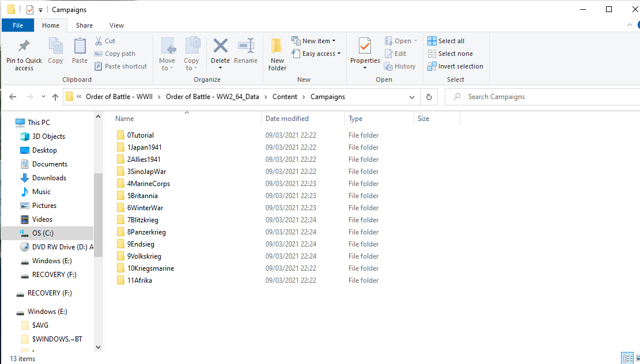Click Select all in ribbon

[x=446, y=41]
